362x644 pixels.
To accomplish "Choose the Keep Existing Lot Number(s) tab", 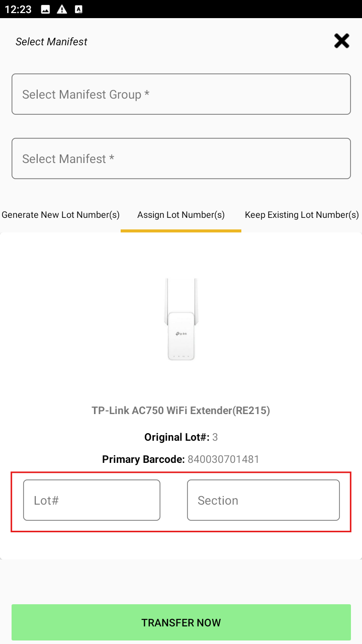I will (302, 215).
